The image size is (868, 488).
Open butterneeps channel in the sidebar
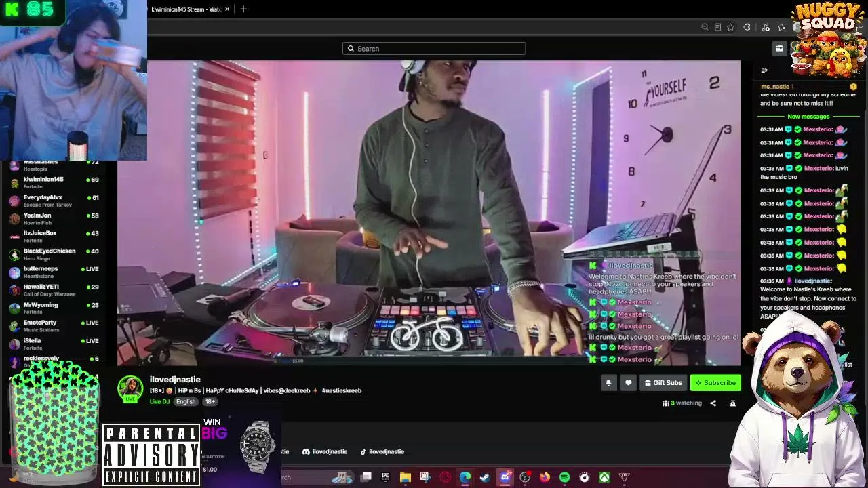(54, 272)
